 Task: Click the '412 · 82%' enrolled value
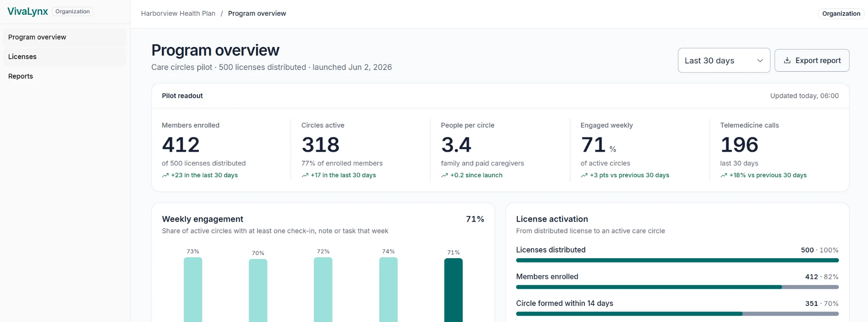(x=822, y=277)
